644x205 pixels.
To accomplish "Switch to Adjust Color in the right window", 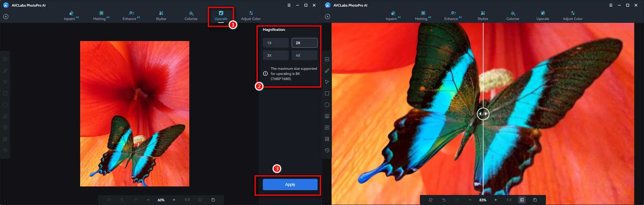I will coord(573,16).
